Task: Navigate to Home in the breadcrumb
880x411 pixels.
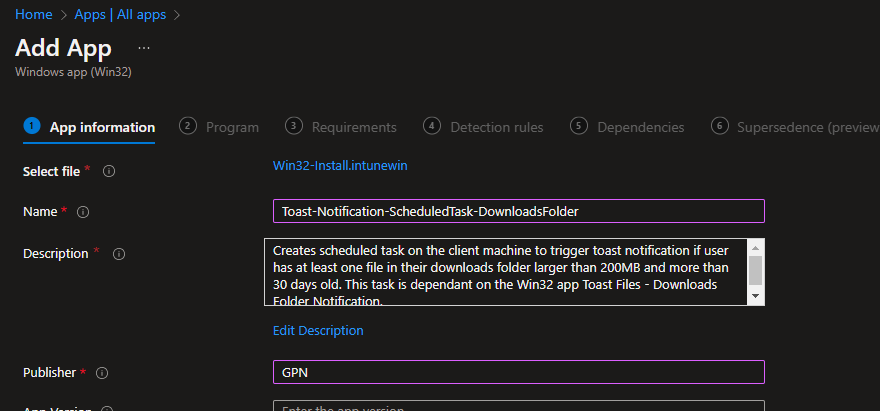Action: click(x=32, y=15)
